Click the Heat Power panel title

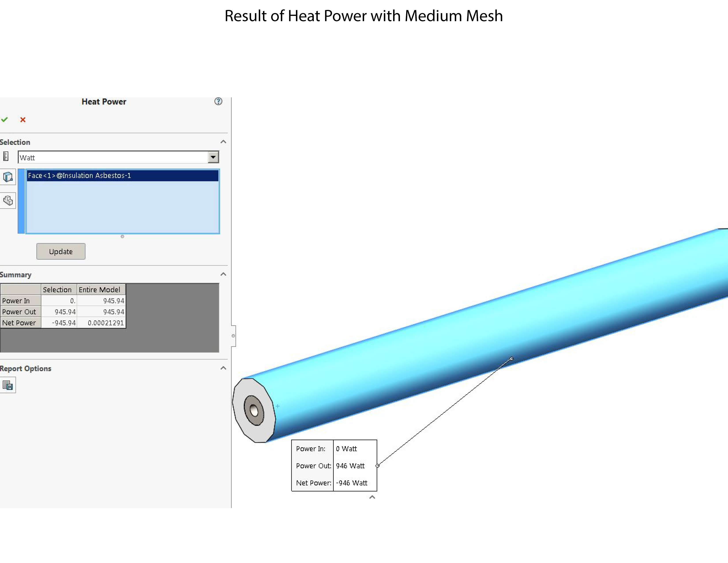(104, 102)
